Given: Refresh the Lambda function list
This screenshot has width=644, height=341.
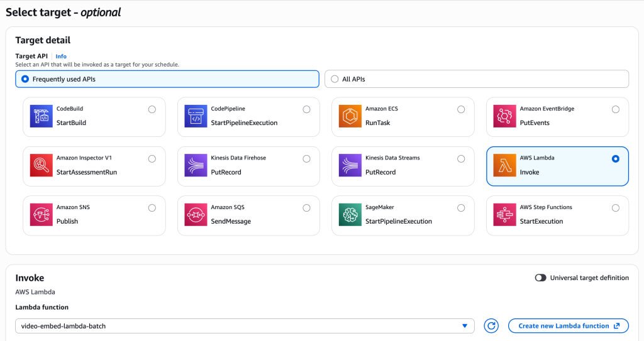Looking at the screenshot, I should (491, 326).
